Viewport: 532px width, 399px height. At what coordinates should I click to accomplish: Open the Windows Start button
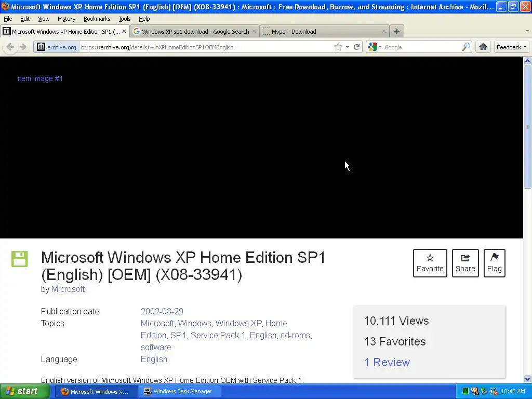click(24, 391)
